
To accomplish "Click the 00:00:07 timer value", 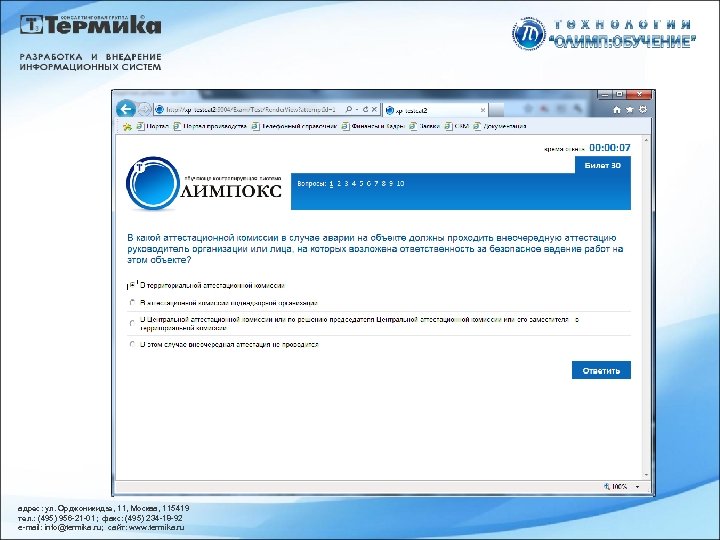I will click(610, 147).
